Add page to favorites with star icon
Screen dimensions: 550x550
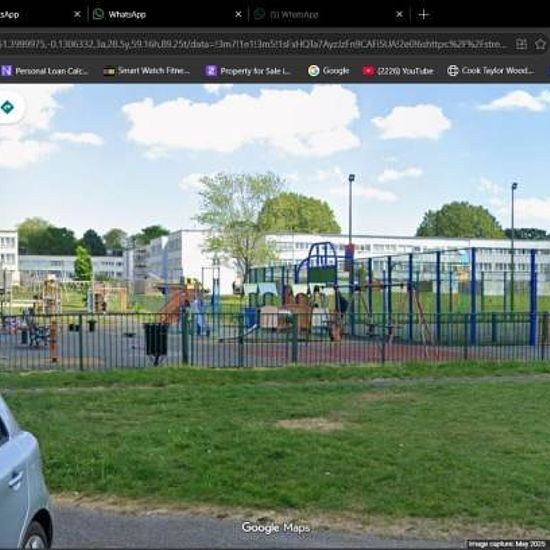click(540, 44)
